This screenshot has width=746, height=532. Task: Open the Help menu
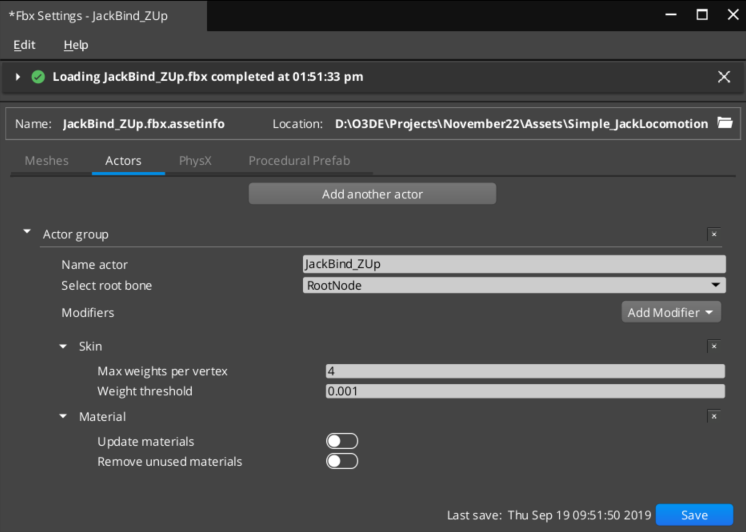click(x=76, y=45)
